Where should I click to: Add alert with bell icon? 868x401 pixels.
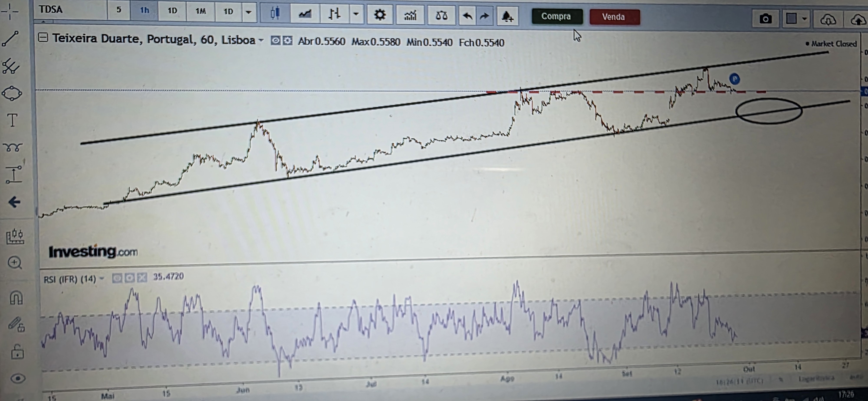pyautogui.click(x=507, y=16)
